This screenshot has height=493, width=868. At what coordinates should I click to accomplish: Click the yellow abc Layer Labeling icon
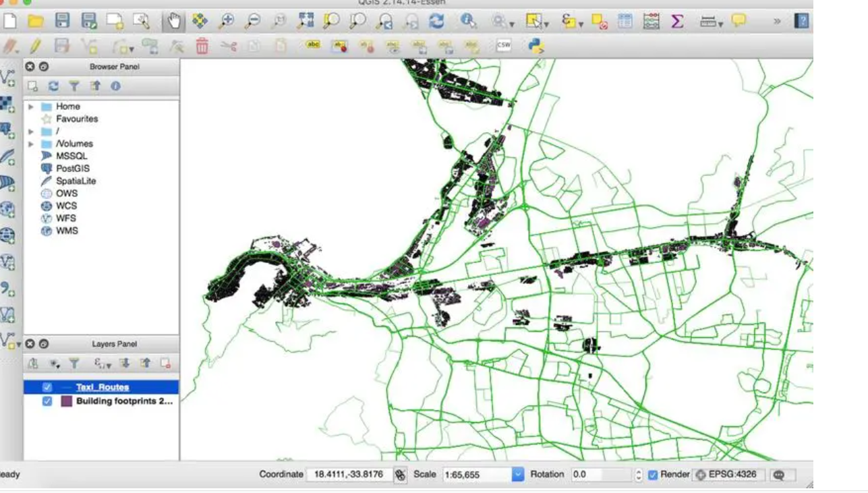[313, 45]
